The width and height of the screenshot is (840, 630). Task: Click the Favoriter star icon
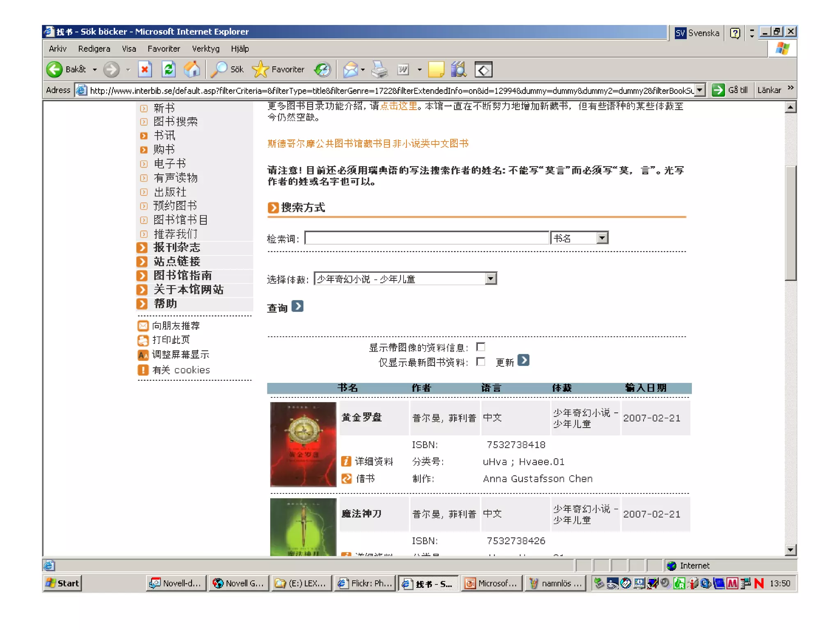point(260,69)
